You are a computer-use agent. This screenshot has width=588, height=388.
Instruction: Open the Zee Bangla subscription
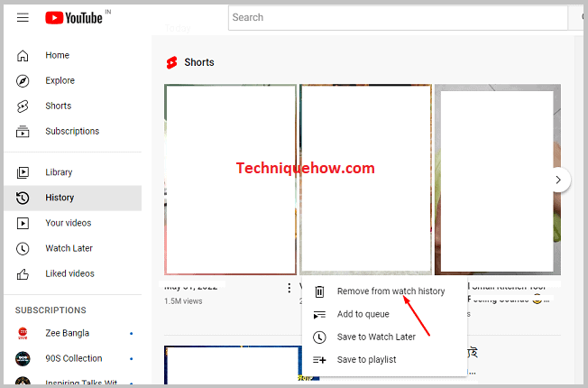[73, 333]
